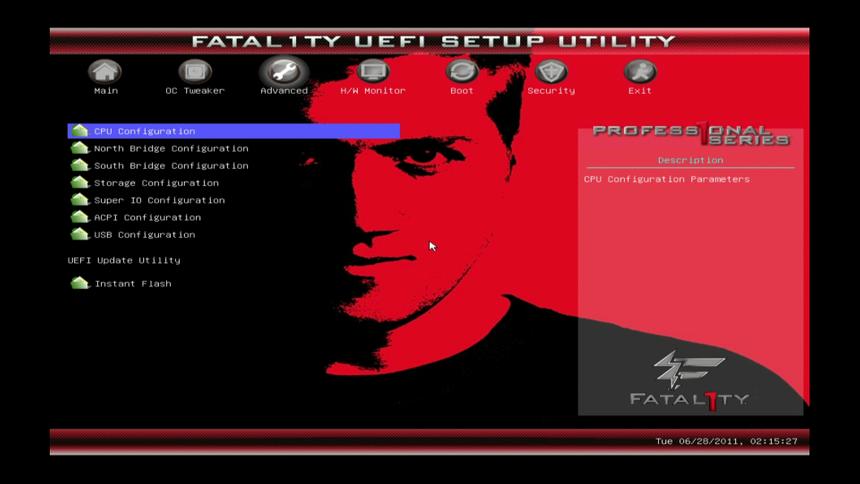Viewport: 860px width, 484px height.
Task: Click the Description panel heading
Action: [x=691, y=160]
